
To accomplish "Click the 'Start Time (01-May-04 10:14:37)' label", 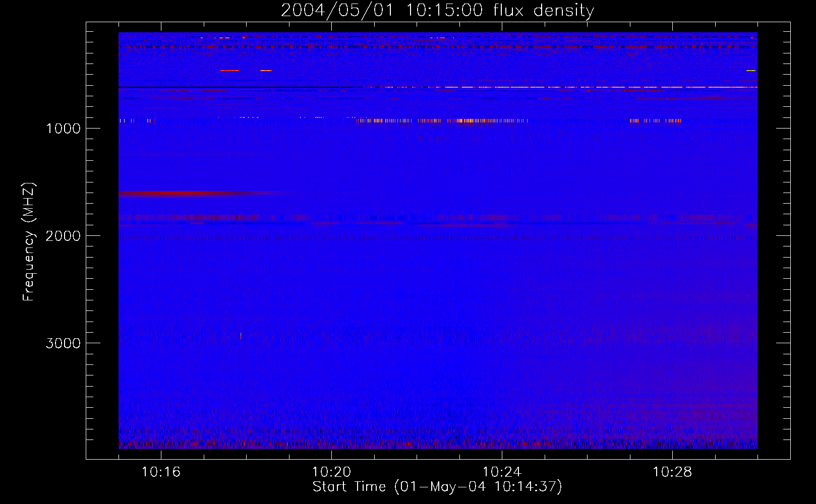I will 437,487.
